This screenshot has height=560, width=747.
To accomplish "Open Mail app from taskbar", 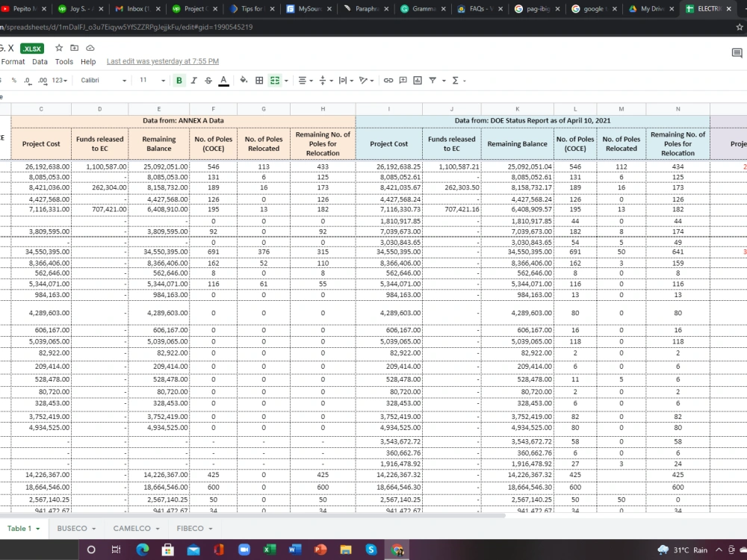I will point(193,550).
